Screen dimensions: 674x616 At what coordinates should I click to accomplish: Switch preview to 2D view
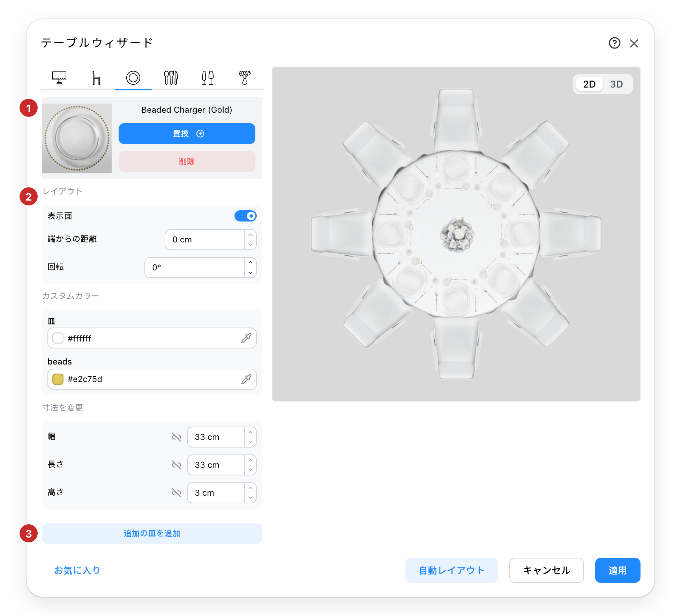589,84
